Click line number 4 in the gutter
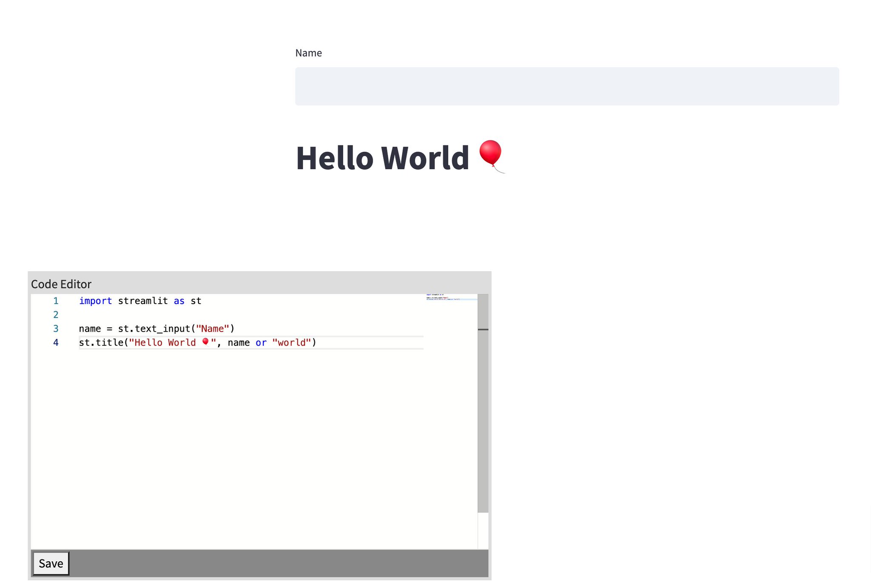 [x=56, y=343]
